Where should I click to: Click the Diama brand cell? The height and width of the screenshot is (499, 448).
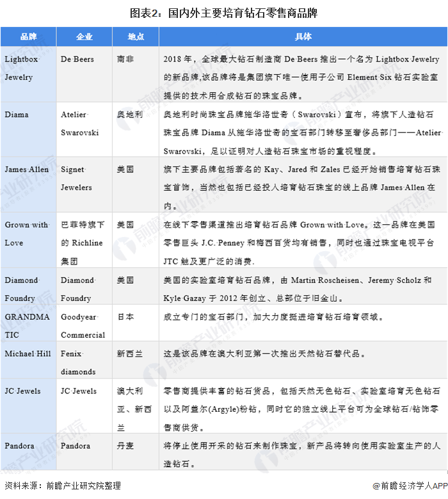click(28, 129)
